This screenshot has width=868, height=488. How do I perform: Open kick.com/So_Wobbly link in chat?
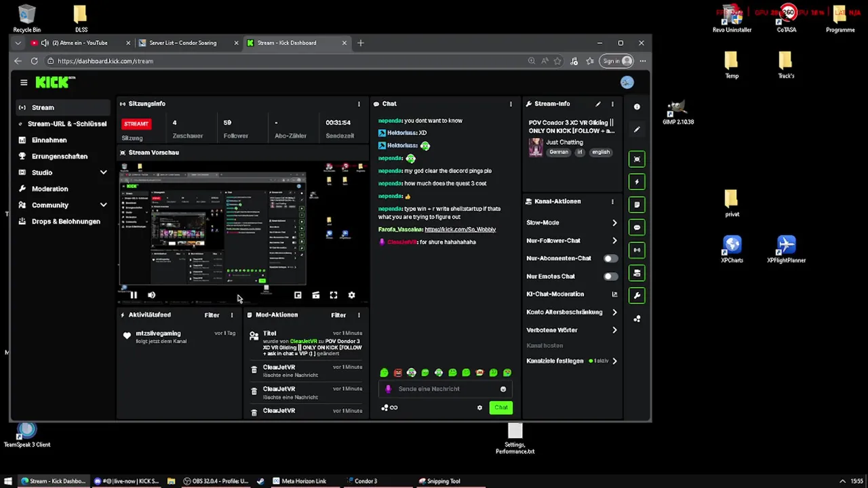[460, 229]
